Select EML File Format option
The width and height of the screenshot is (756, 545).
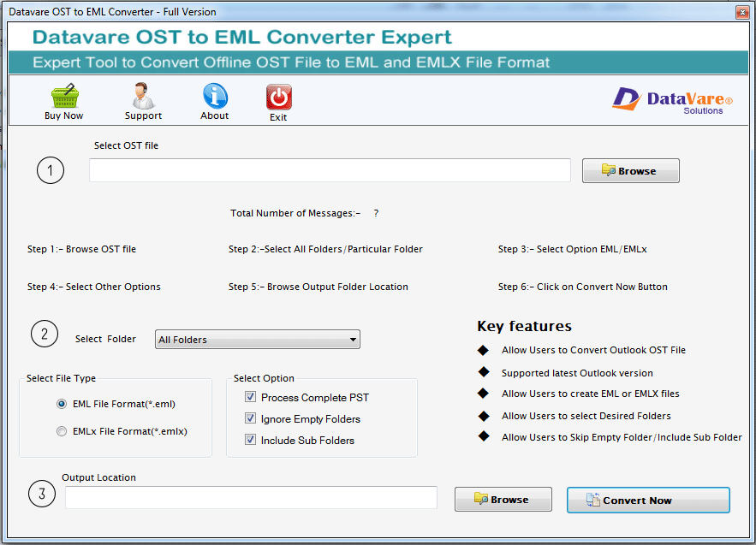pos(61,403)
